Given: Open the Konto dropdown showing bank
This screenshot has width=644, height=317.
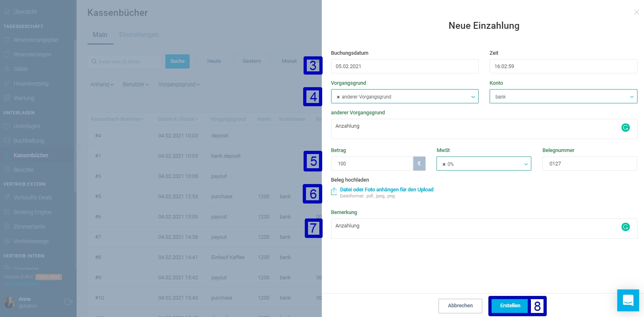Looking at the screenshot, I should point(631,97).
